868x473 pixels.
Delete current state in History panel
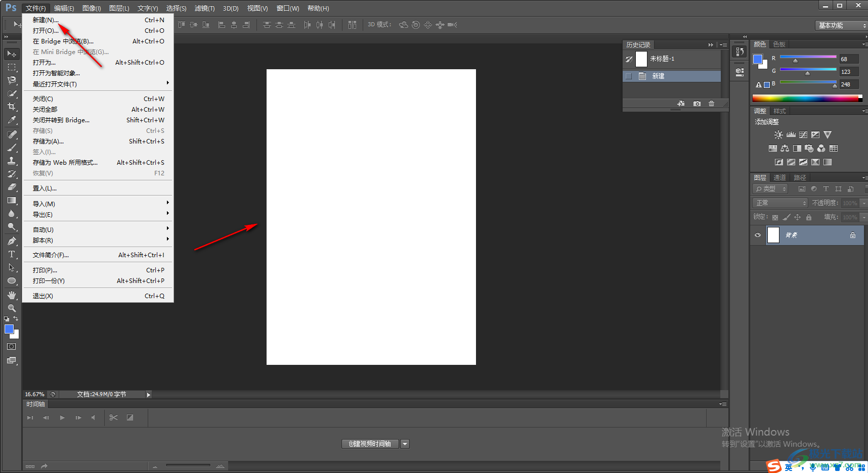(711, 104)
